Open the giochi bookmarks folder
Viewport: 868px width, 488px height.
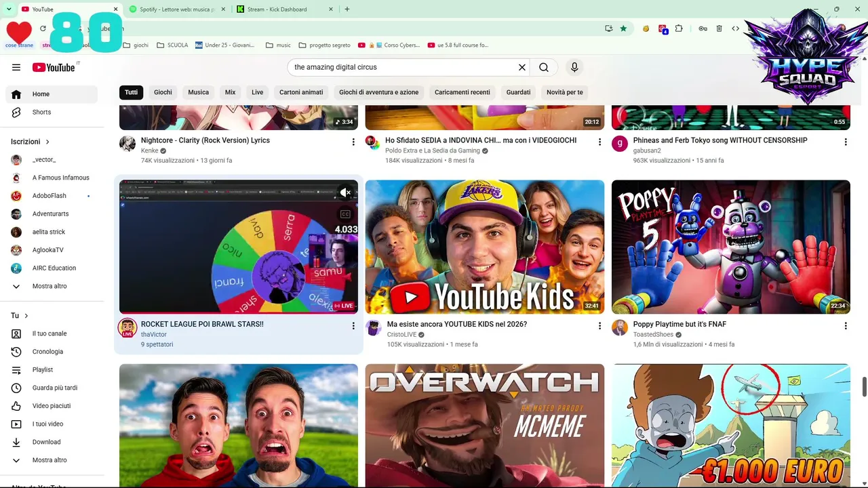pos(136,45)
